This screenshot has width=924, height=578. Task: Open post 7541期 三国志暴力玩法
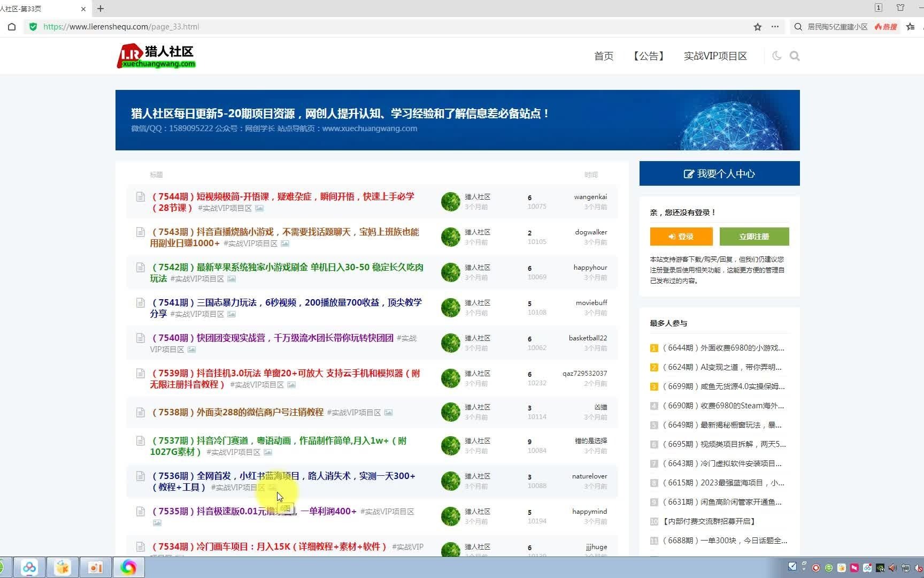click(286, 308)
